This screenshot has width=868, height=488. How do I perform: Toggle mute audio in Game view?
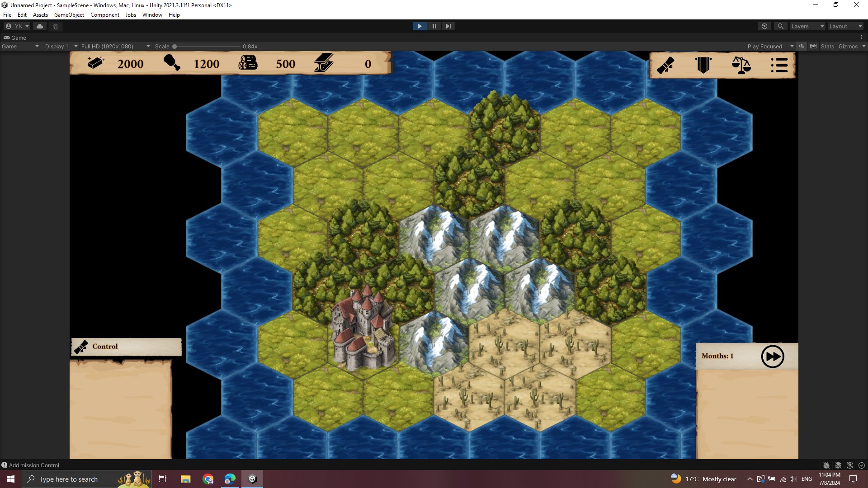[x=802, y=46]
